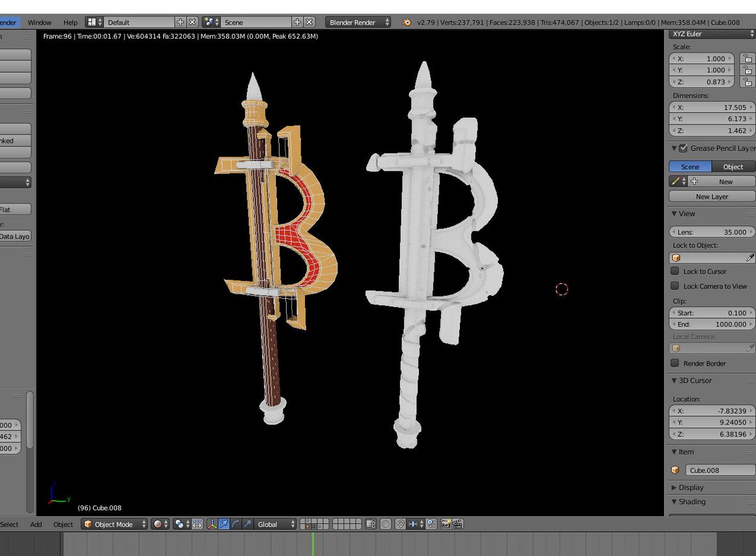756x556 pixels.
Task: Click the New Layer button
Action: click(711, 196)
